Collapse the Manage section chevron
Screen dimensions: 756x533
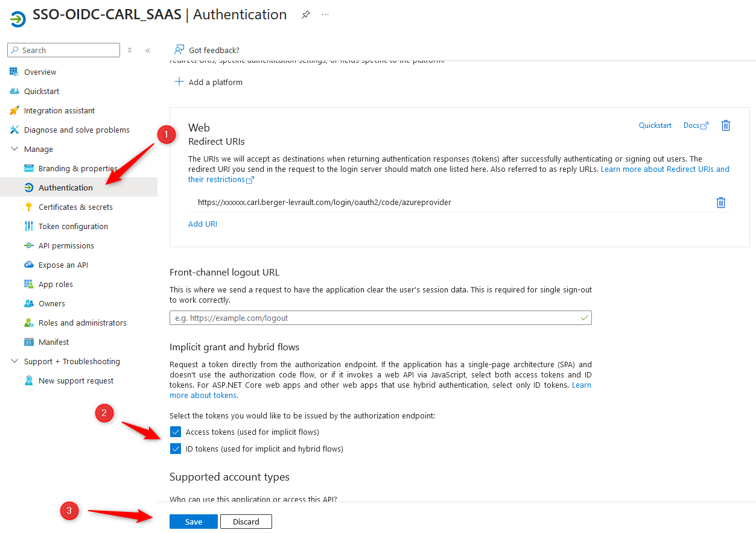(x=14, y=149)
